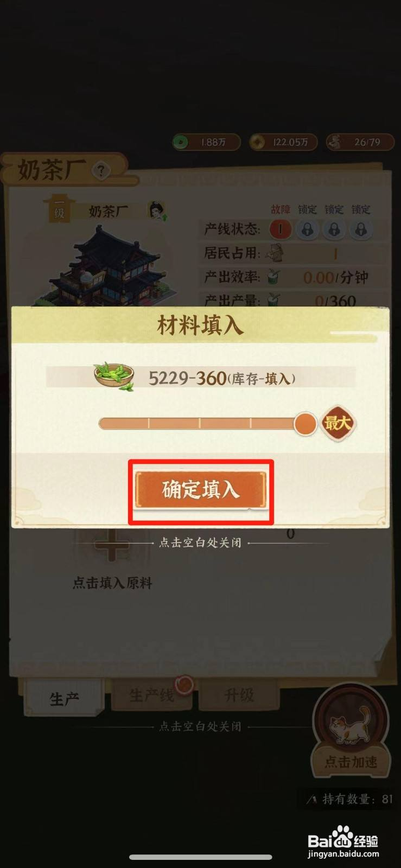This screenshot has width=401, height=868.
Task: Tap the resident population 26/79 counter
Action: [360, 142]
